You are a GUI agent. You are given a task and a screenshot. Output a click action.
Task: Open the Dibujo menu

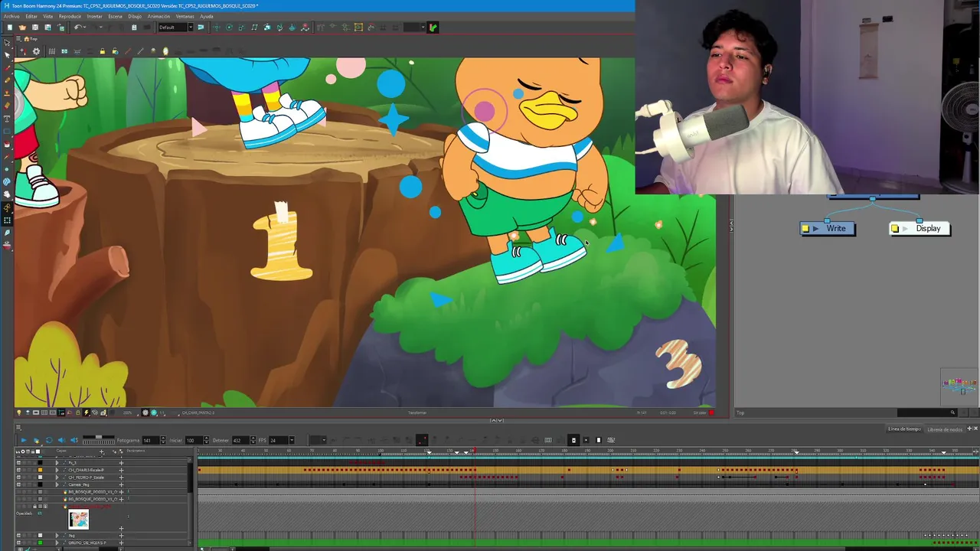135,16
